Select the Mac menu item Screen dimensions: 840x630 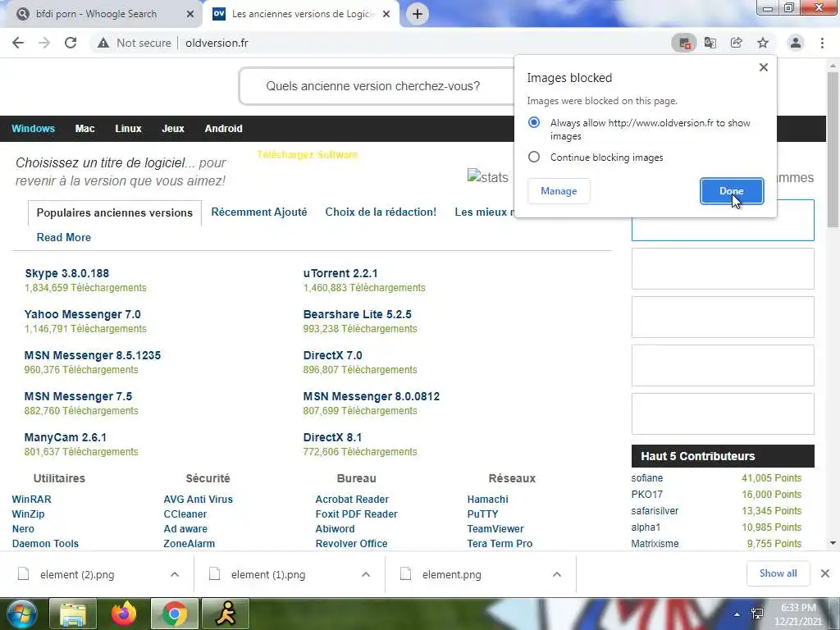84,129
